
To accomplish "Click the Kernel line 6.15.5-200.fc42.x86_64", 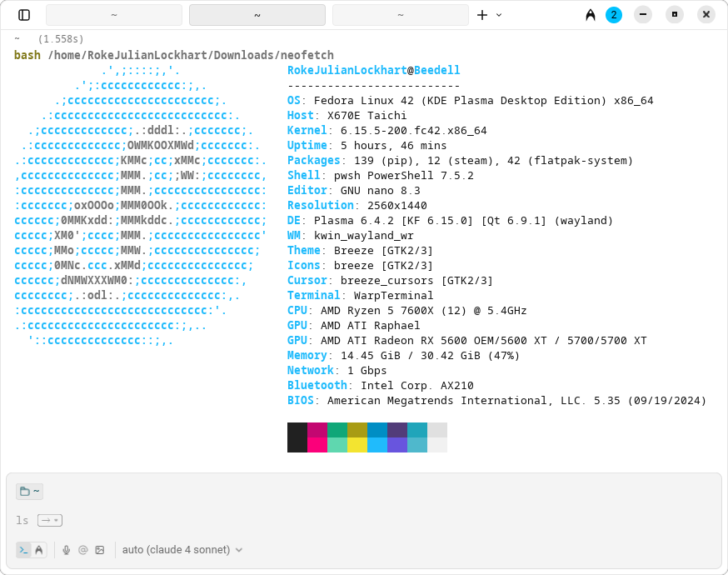I will tap(386, 131).
